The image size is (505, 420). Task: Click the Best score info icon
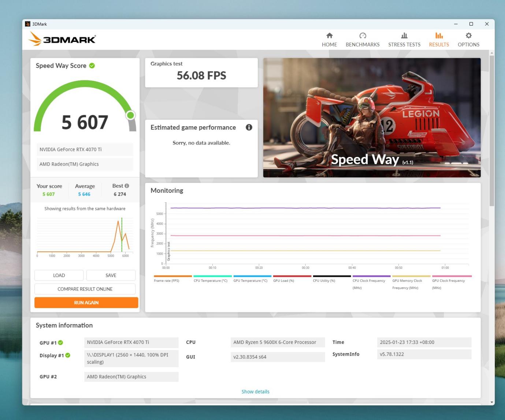(x=127, y=186)
